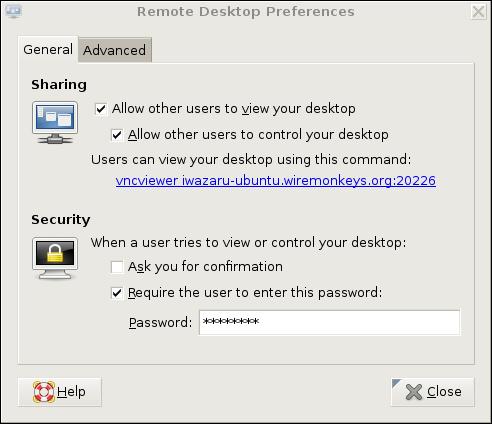The image size is (492, 424).
Task: Click the Close button
Action: tap(432, 392)
